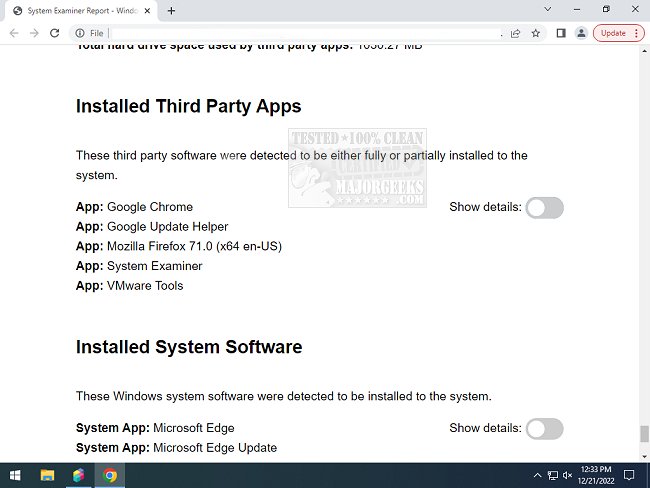This screenshot has height=488, width=650.
Task: Open the Chrome profile avatar
Action: pyautogui.click(x=580, y=33)
